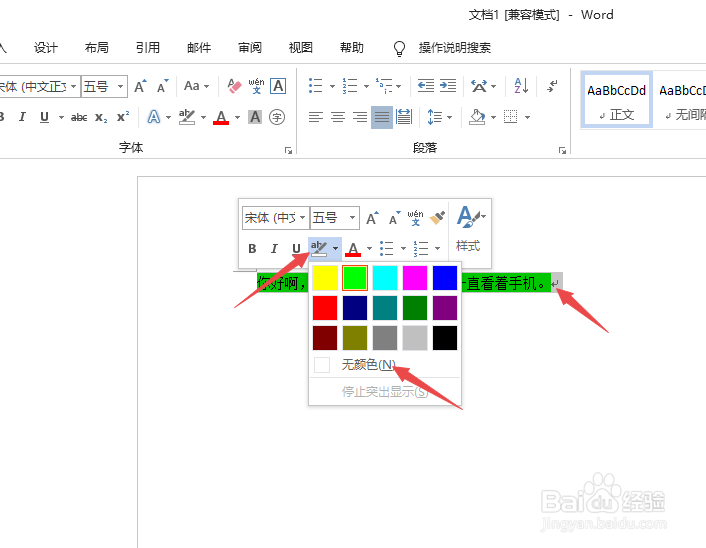Image resolution: width=706 pixels, height=548 pixels.
Task: Click the Decrease Indent icon
Action: (425, 86)
